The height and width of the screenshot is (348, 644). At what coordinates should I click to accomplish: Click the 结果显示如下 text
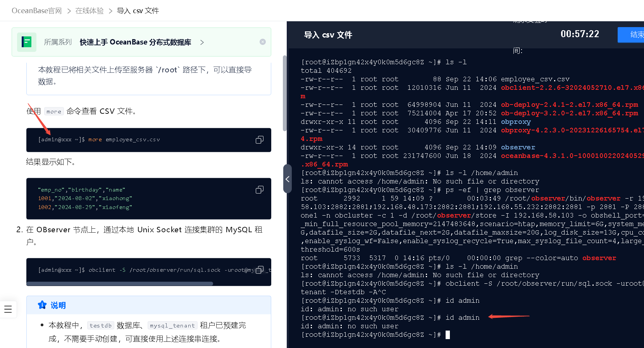51,162
